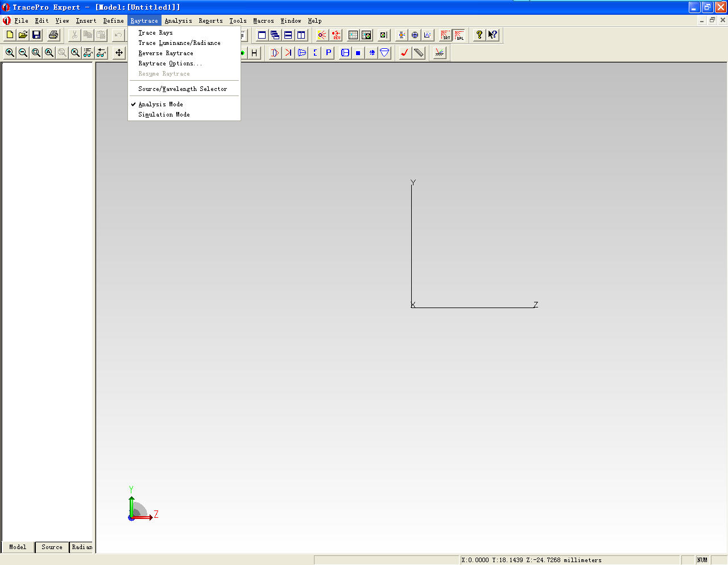Screen dimensions: 728x565
Task: Open the File menu
Action: (22, 20)
